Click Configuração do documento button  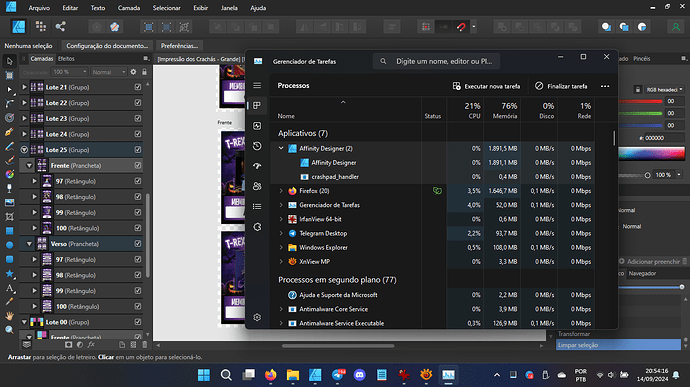point(107,46)
